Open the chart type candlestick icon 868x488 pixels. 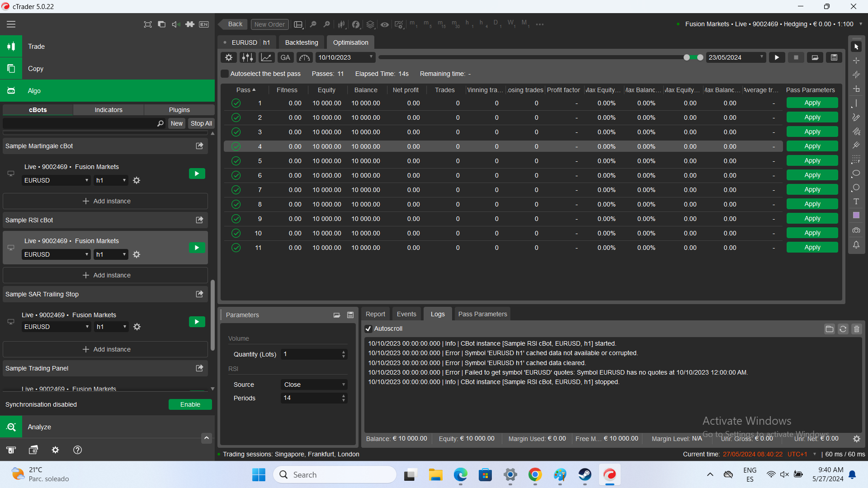coord(341,24)
